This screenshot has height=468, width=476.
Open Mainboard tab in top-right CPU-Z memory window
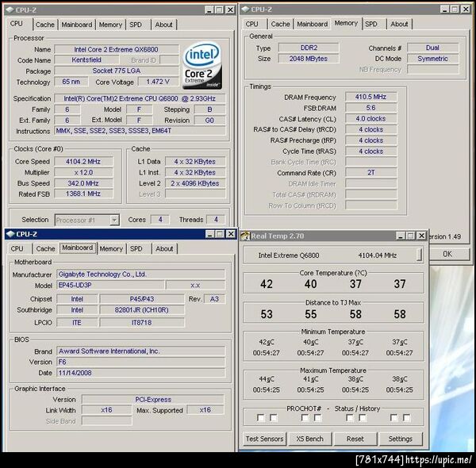[x=312, y=24]
